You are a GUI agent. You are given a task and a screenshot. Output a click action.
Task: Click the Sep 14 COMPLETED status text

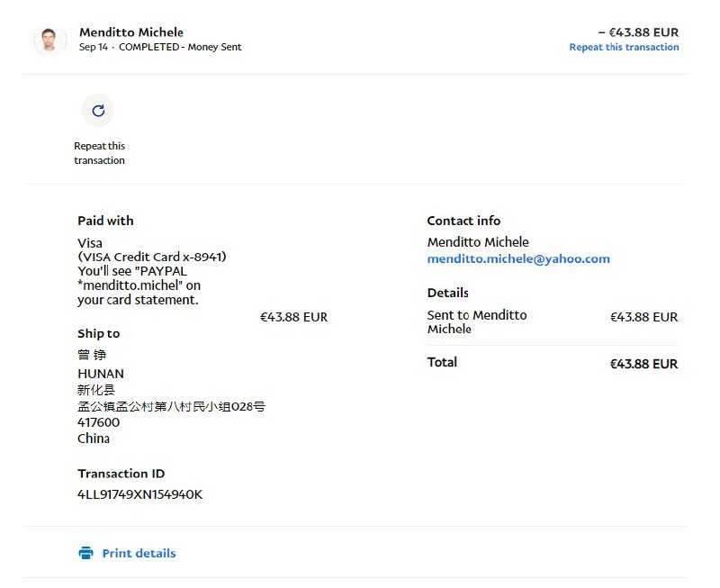tap(160, 47)
